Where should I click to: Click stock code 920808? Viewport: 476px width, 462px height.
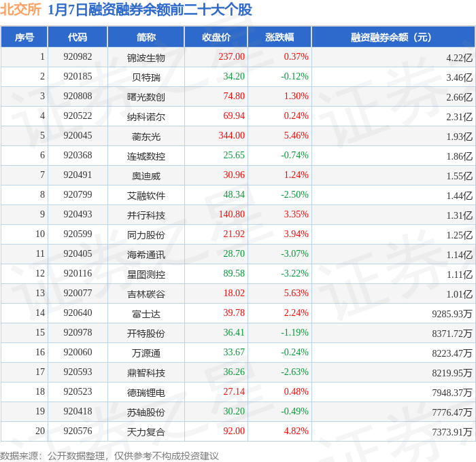pos(78,96)
